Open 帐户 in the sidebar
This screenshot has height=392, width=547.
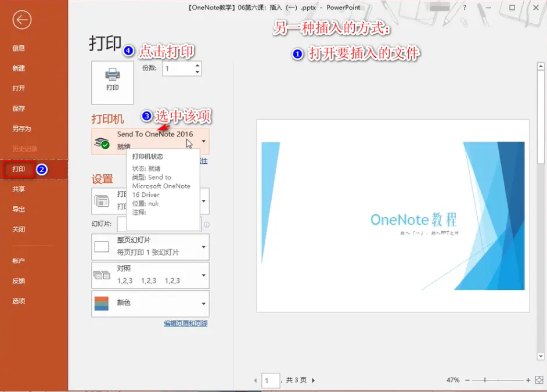tap(19, 261)
